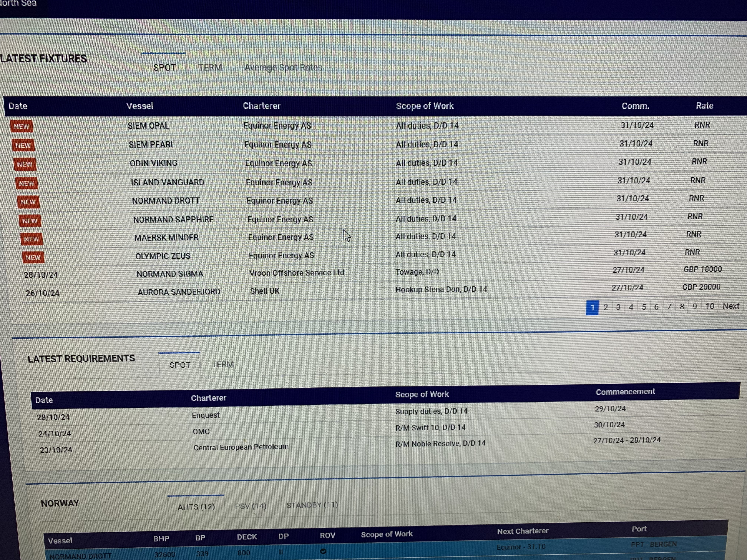This screenshot has width=747, height=560.
Task: Go to fixtures page 8
Action: coord(682,306)
